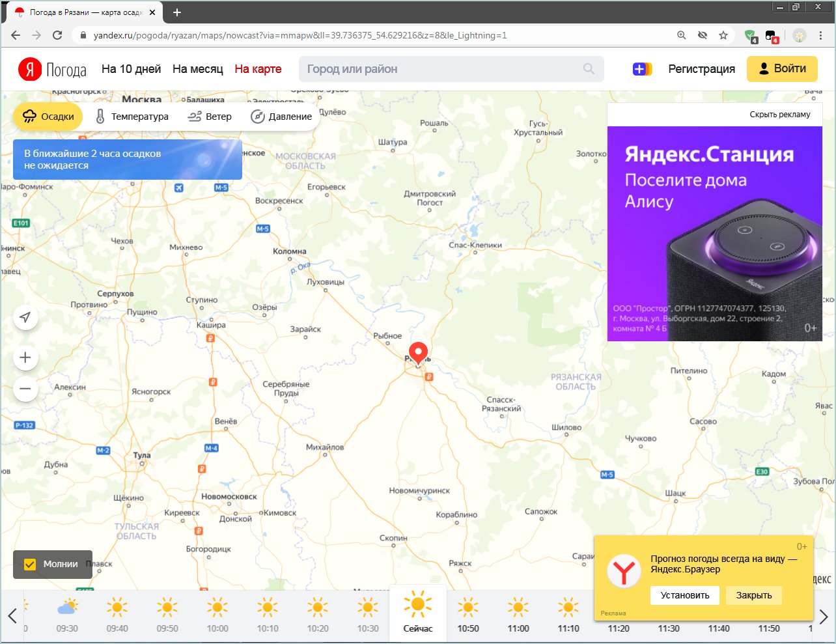Viewport: 836px width, 644px height.
Task: Select the Осадки precipitation layer icon
Action: click(29, 116)
